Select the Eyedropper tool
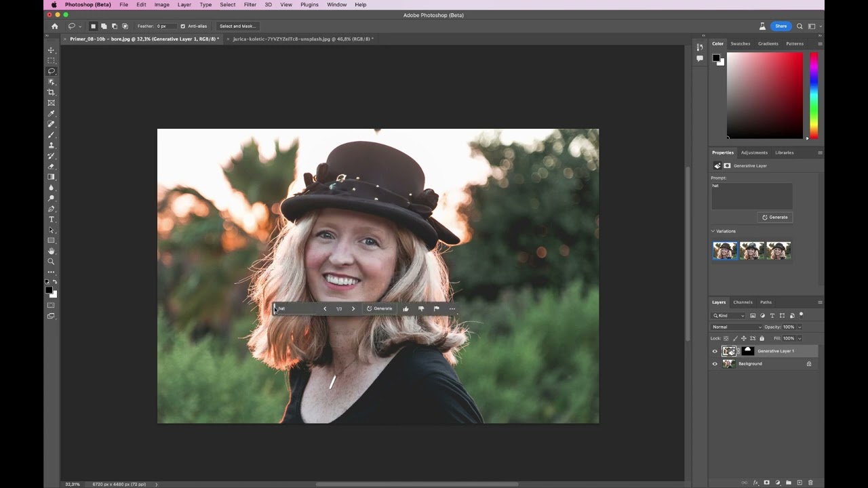Viewport: 868px width, 488px height. point(51,113)
